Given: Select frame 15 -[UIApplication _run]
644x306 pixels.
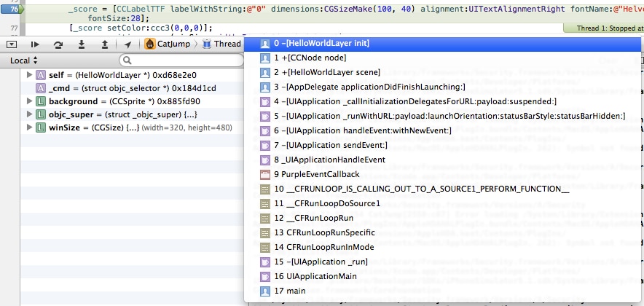Looking at the screenshot, I should pyautogui.click(x=442, y=262).
